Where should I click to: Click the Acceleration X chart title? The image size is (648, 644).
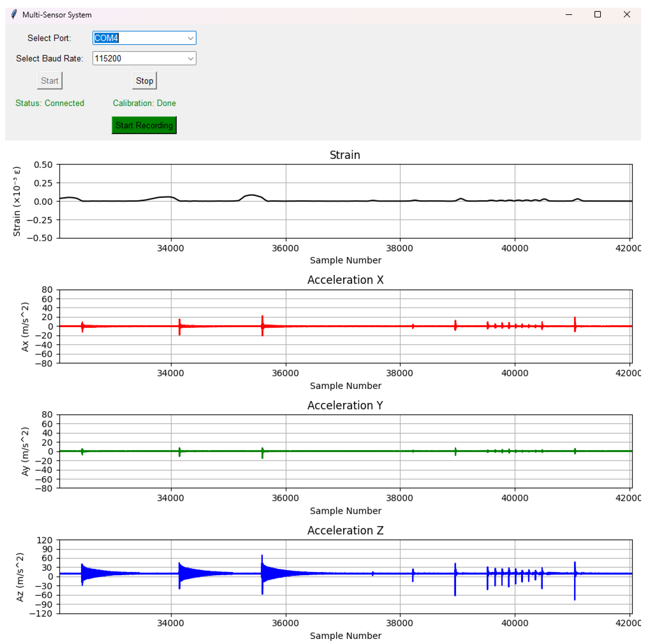pos(345,280)
